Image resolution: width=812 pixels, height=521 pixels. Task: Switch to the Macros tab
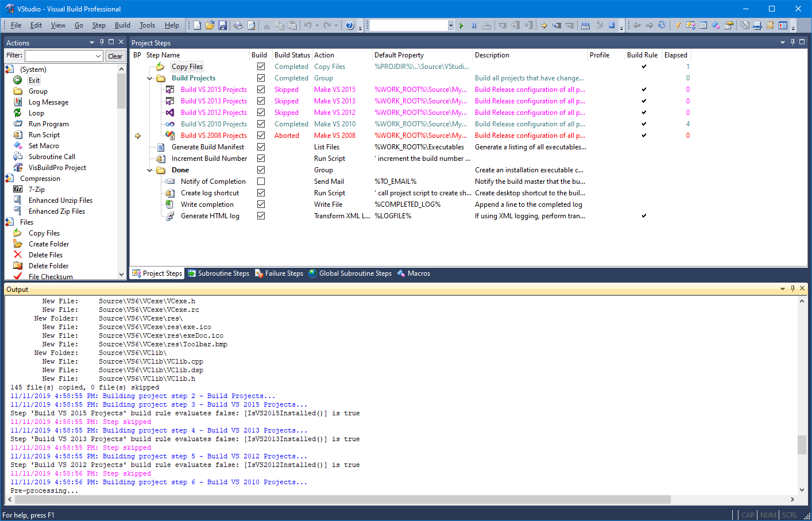[413, 273]
